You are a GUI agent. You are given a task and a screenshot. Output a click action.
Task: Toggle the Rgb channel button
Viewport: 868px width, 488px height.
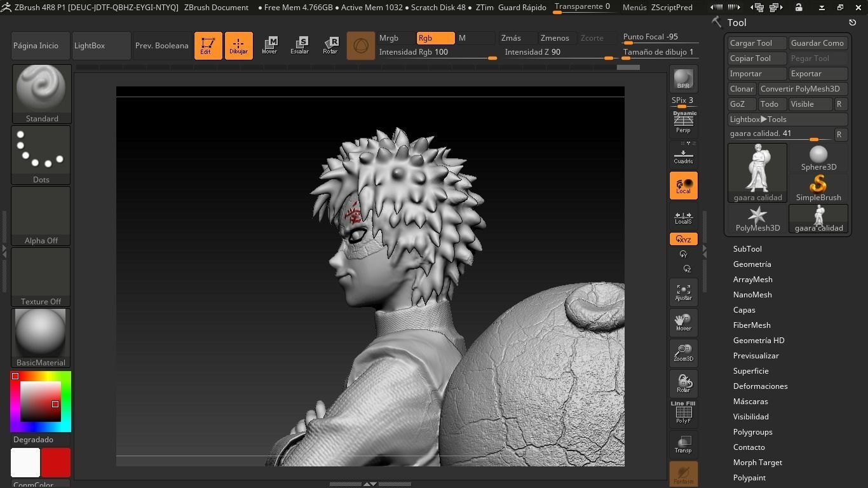(435, 38)
